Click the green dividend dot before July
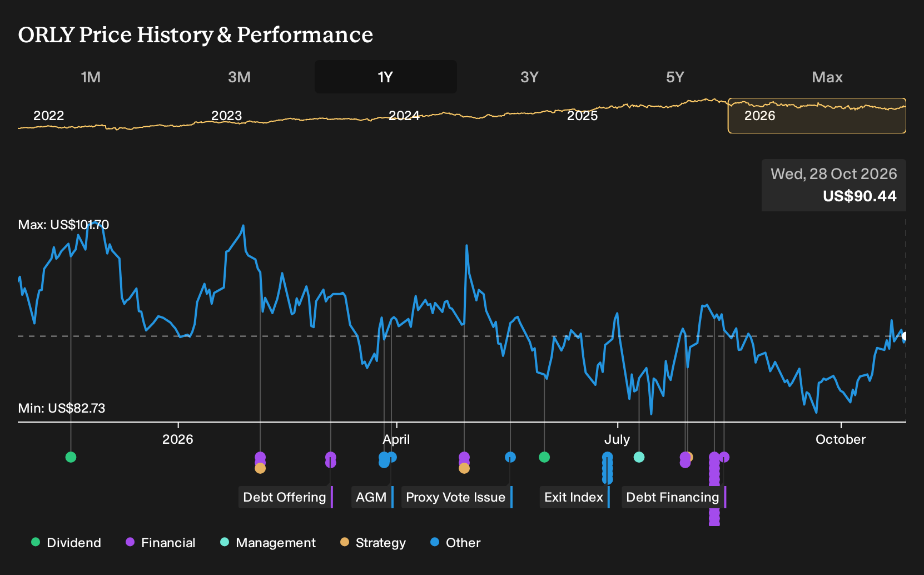 tap(544, 457)
